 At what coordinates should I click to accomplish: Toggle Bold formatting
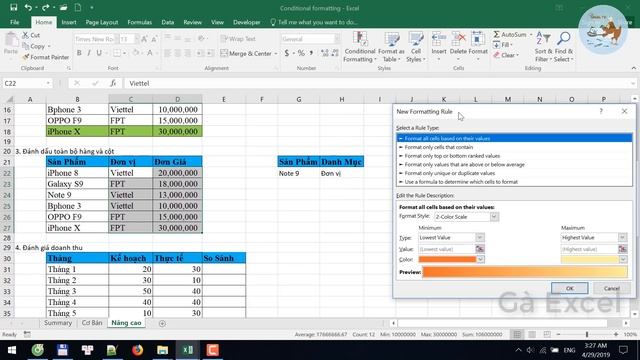(79, 53)
